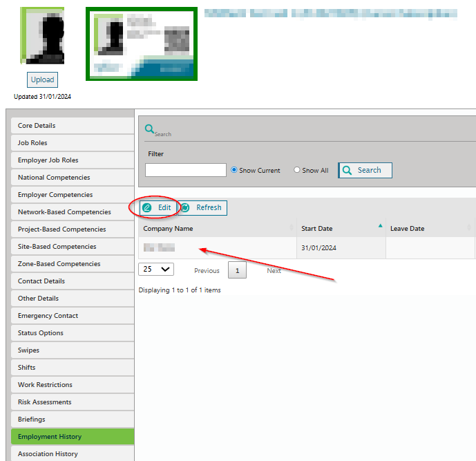476x461 pixels.
Task: Open the National Competencies section
Action: click(x=73, y=178)
